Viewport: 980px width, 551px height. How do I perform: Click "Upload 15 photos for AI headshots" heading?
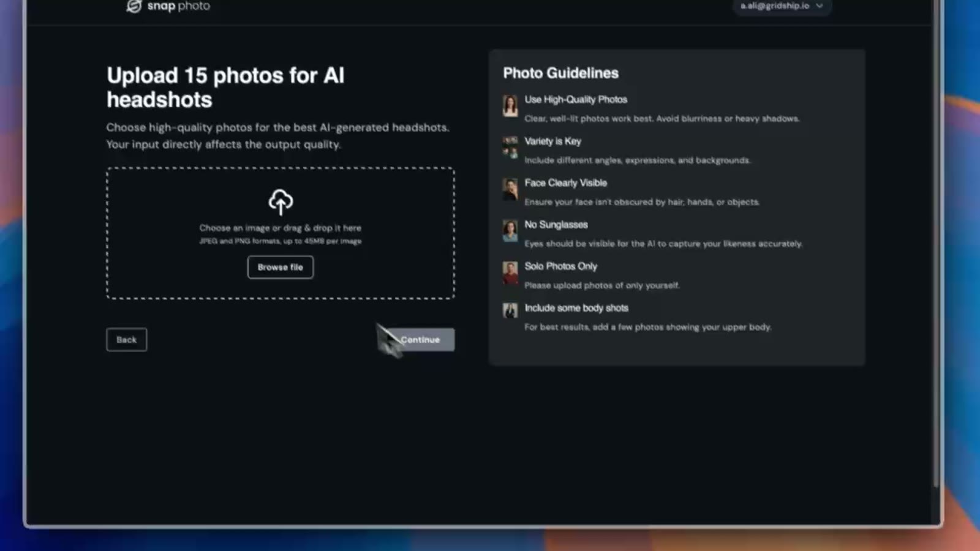pyautogui.click(x=225, y=88)
